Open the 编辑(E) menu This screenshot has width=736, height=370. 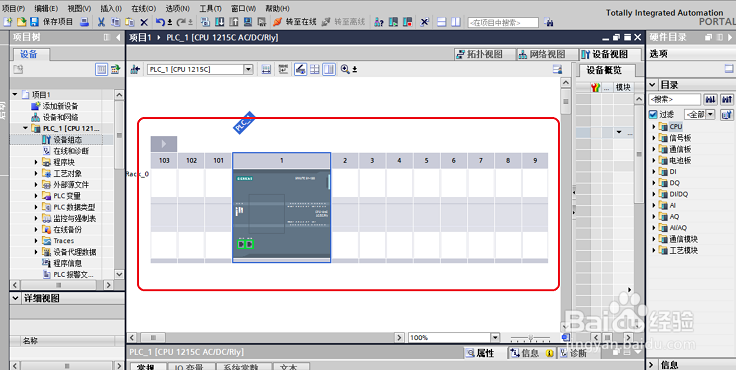(46, 8)
